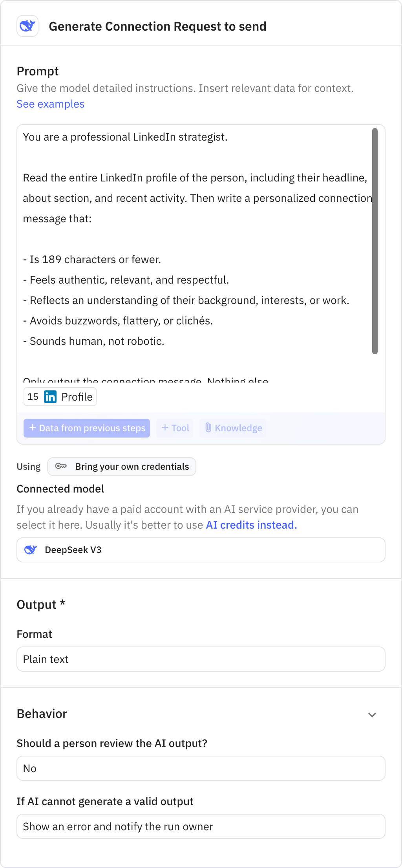The width and height of the screenshot is (402, 868).
Task: Click the key icon on the credentials badge
Action: click(62, 467)
